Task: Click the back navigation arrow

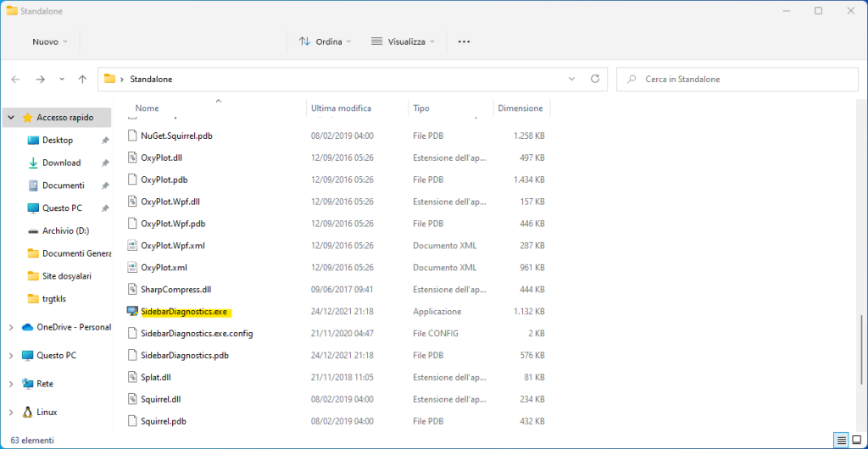Action: pos(15,79)
